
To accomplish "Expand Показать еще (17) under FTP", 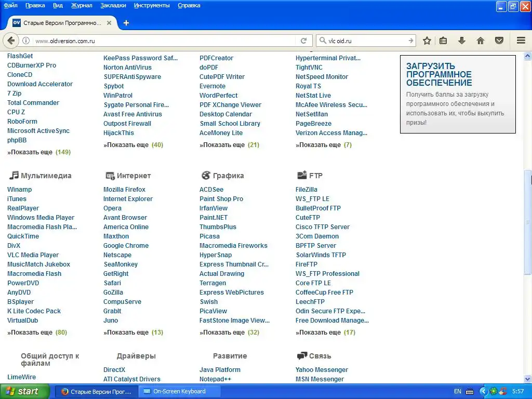I will [325, 332].
